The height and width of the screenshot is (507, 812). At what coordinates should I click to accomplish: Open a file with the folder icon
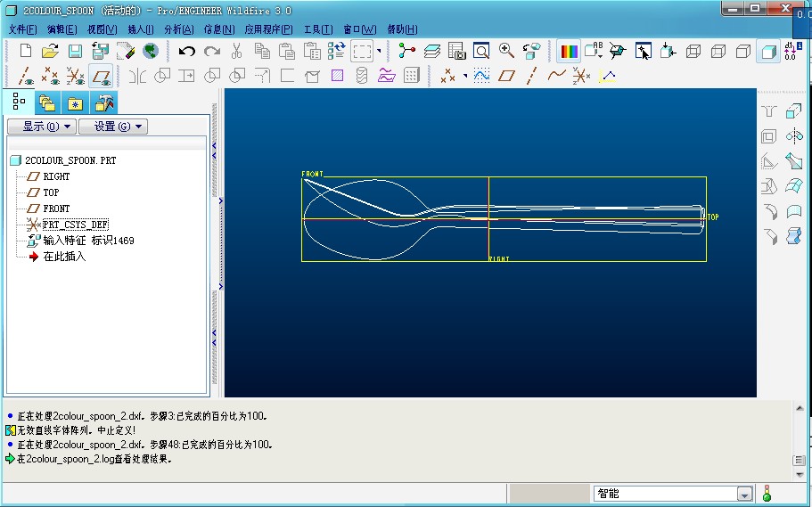[50, 51]
